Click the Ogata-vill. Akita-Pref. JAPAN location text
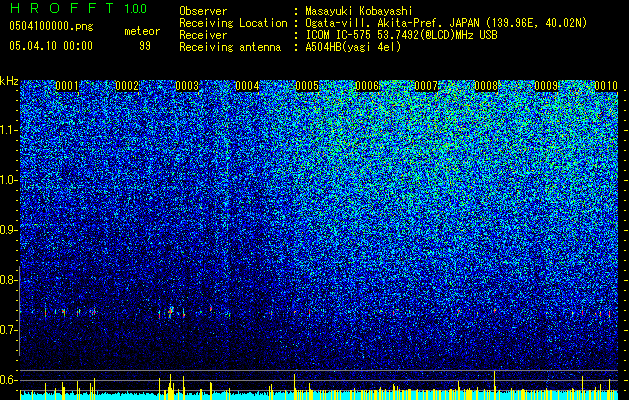Screen dimensions: 629x400 [446, 23]
